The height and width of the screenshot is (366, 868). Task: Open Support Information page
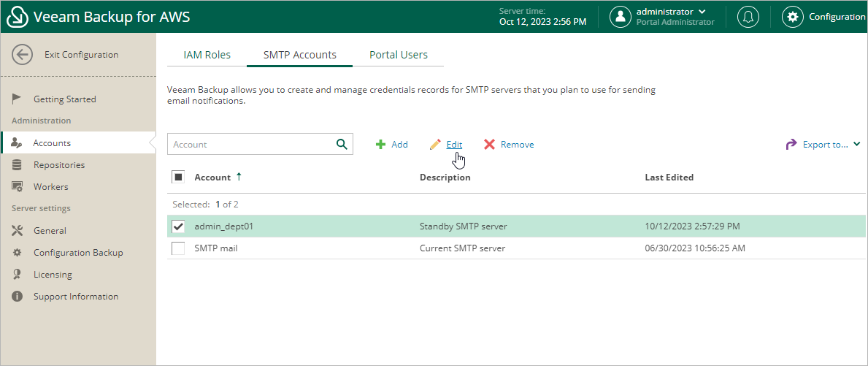tap(75, 297)
